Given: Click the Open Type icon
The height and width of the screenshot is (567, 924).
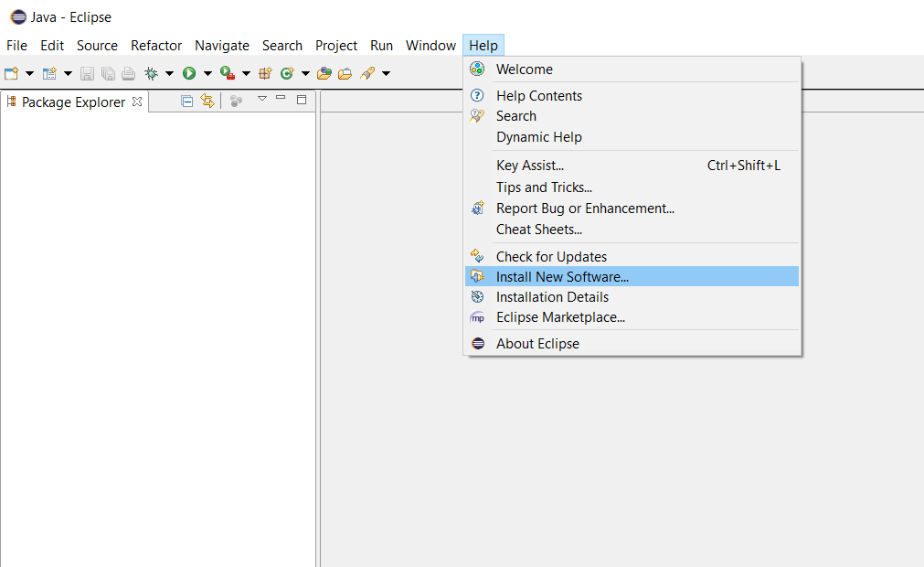Looking at the screenshot, I should click(324, 73).
